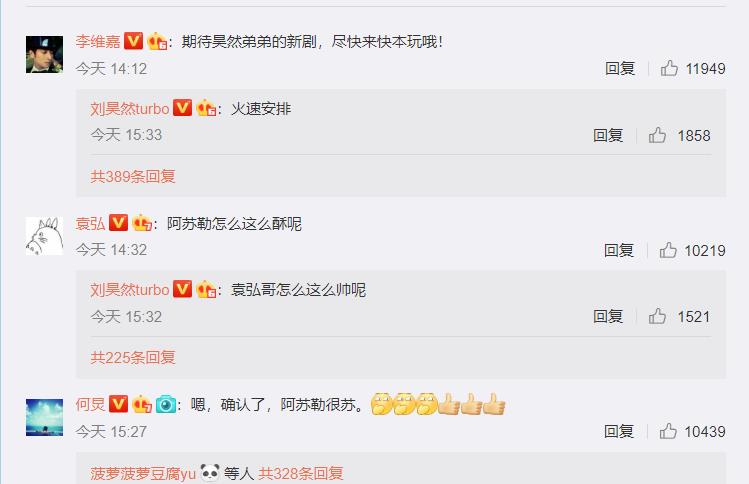Reply to 李维嘉's comment
This screenshot has width=749, height=484.
tap(620, 68)
